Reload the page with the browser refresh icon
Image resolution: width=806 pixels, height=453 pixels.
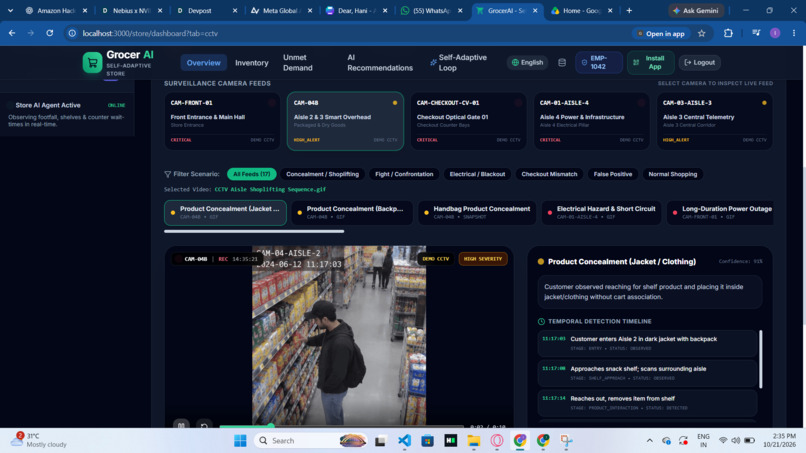[49, 33]
